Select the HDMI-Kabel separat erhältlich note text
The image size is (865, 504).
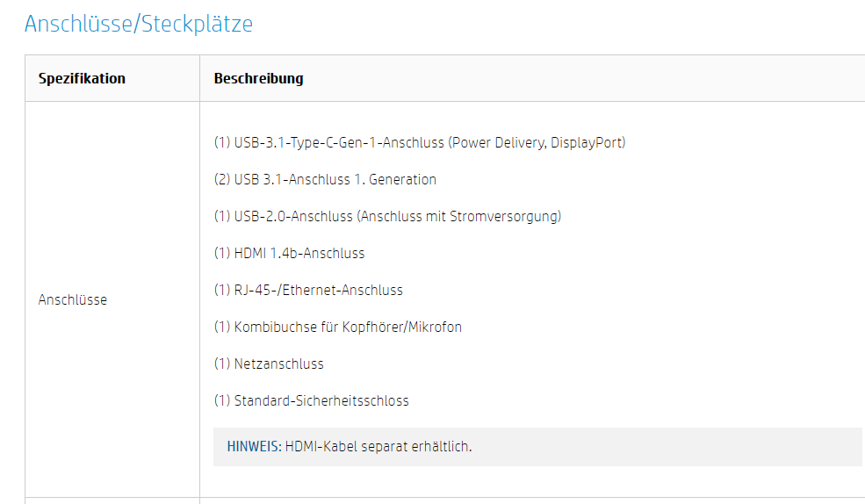click(378, 446)
